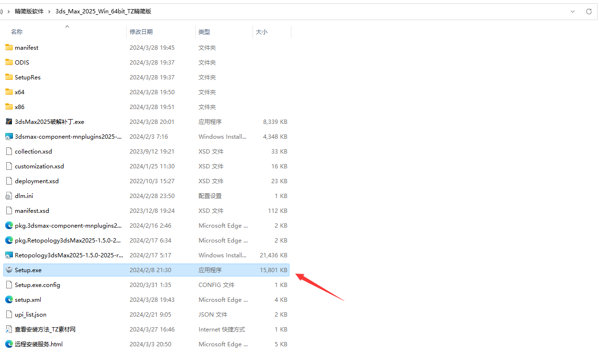Viewport: 599px width, 364px height.
Task: Click the Setup.exe.config file icon
Action: tap(9, 285)
